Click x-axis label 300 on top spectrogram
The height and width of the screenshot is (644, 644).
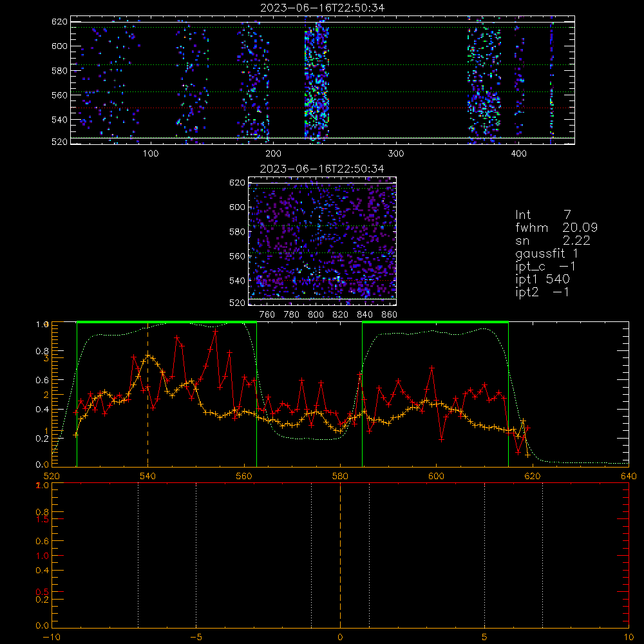click(x=396, y=154)
